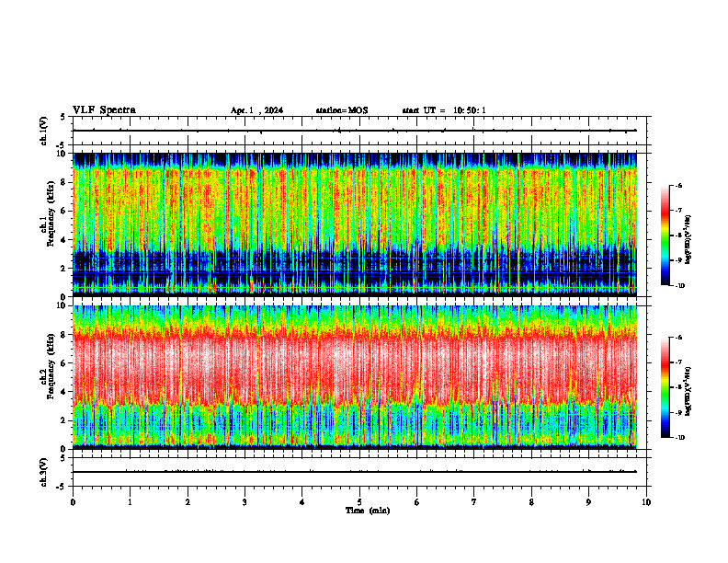Click time axis tick label '9'

(588, 502)
